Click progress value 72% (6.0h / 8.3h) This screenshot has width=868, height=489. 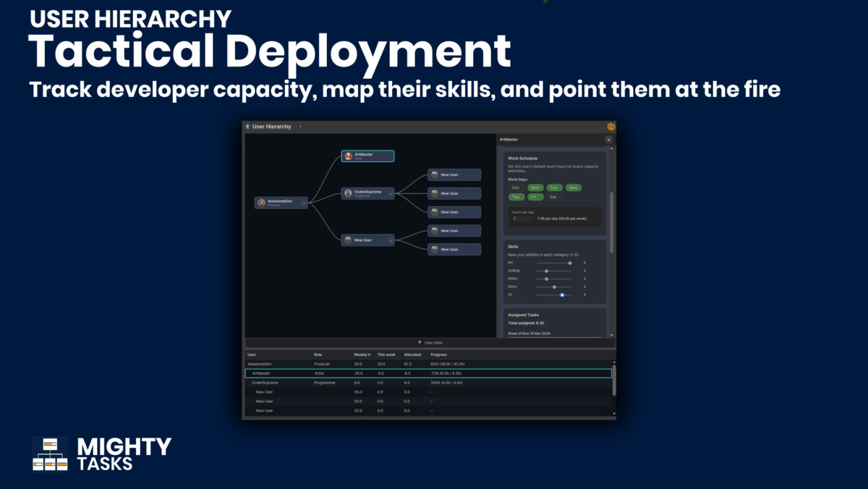point(446,373)
